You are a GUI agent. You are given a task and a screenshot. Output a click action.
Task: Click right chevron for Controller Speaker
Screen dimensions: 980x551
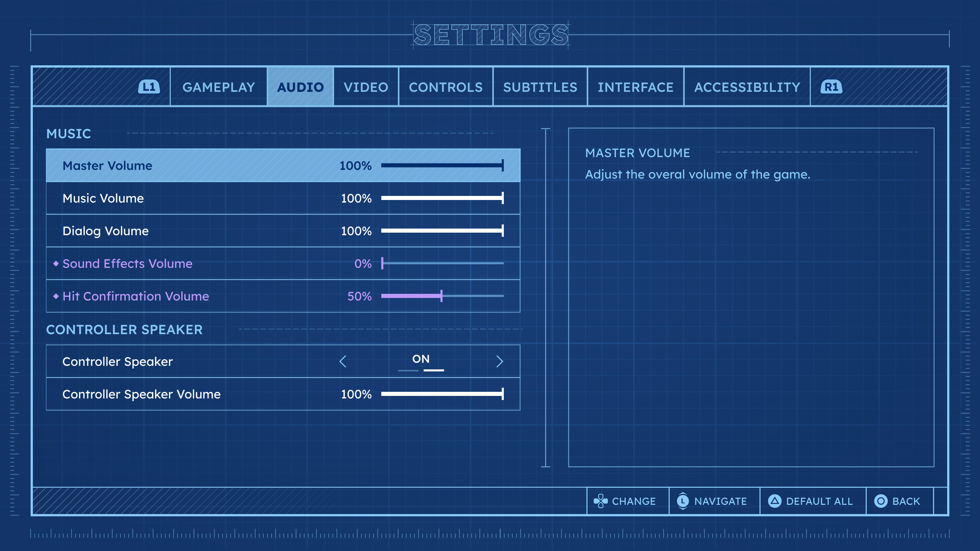[x=499, y=361]
